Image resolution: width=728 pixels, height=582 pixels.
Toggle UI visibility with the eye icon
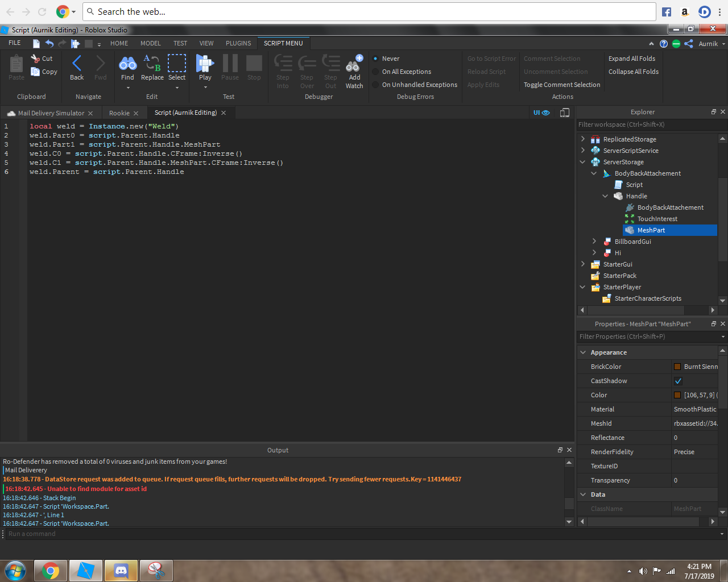tap(547, 113)
